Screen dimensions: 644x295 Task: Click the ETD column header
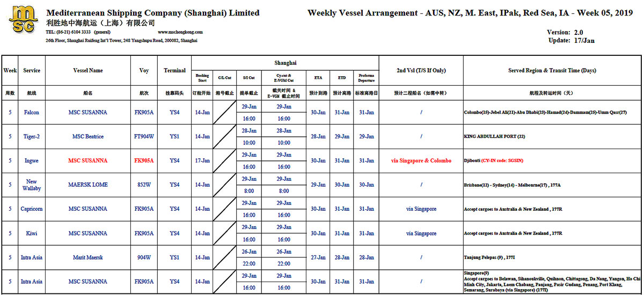tap(341, 78)
